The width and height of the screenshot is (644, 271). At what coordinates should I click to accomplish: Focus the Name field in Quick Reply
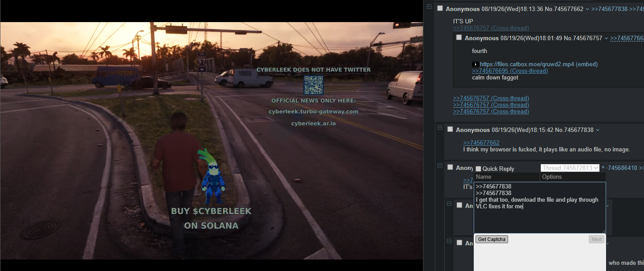tap(507, 177)
